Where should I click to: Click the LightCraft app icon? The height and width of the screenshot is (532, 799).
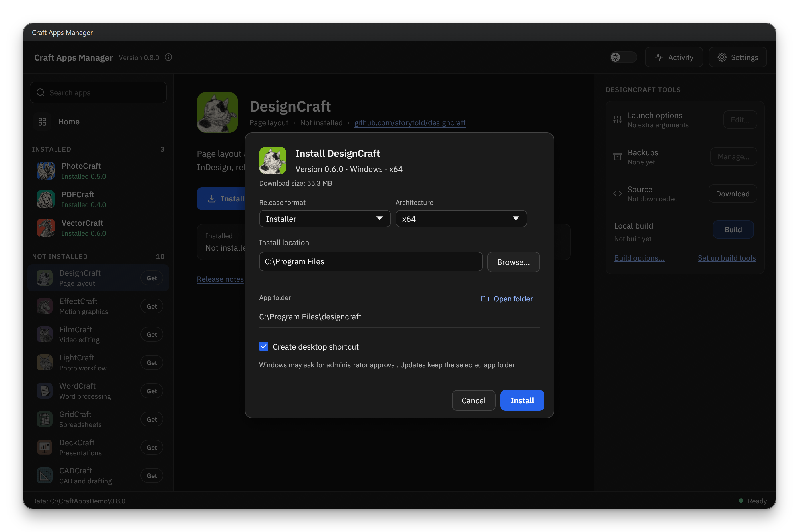[45, 363]
